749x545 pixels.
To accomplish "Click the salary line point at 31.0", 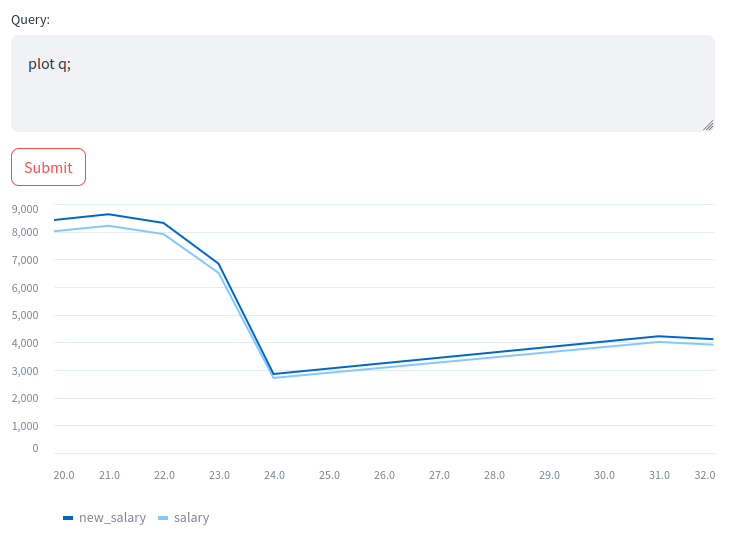I will 659,342.
